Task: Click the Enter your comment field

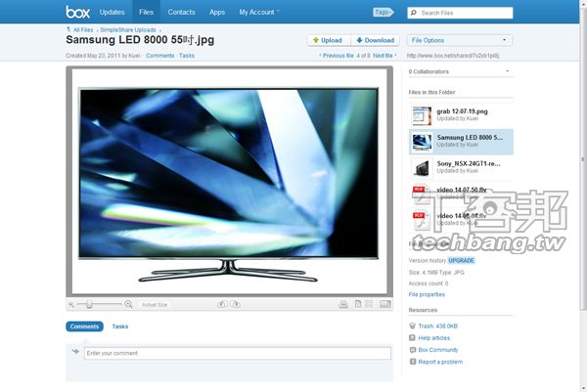Action: [x=237, y=352]
